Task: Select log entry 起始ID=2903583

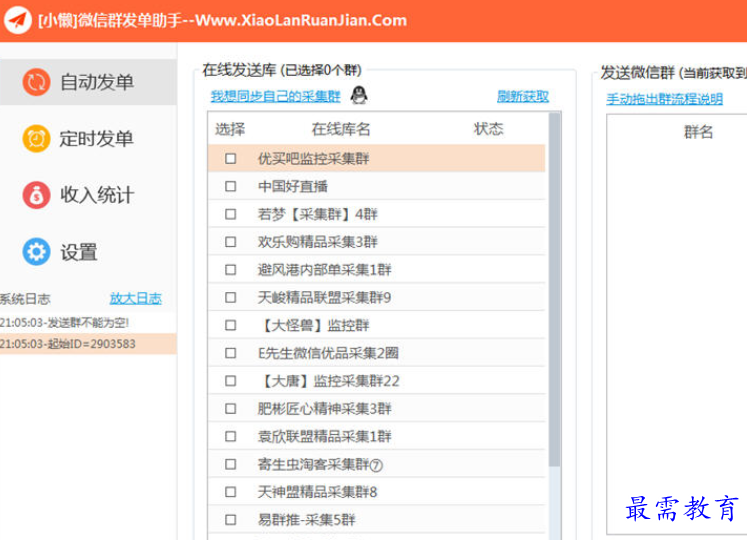Action: click(68, 344)
